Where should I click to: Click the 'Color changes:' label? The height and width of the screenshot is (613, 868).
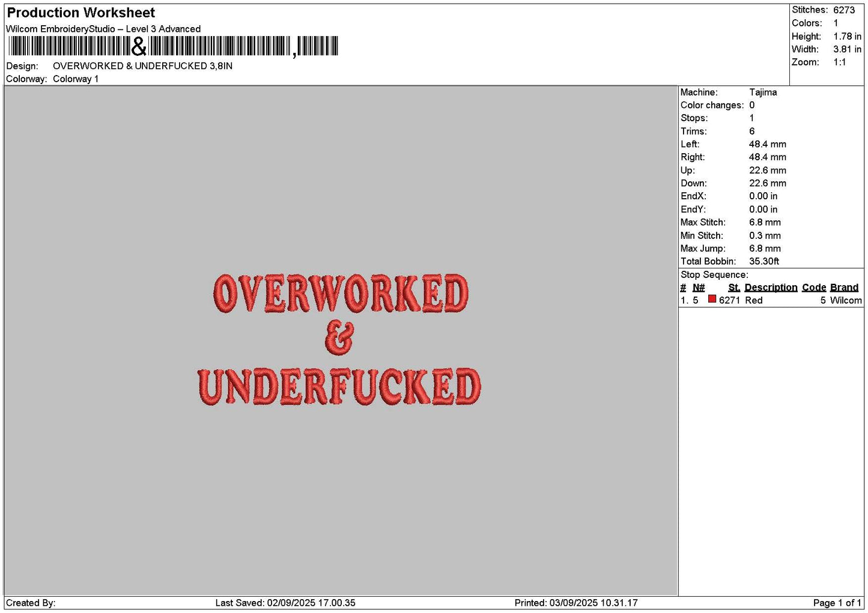(712, 106)
